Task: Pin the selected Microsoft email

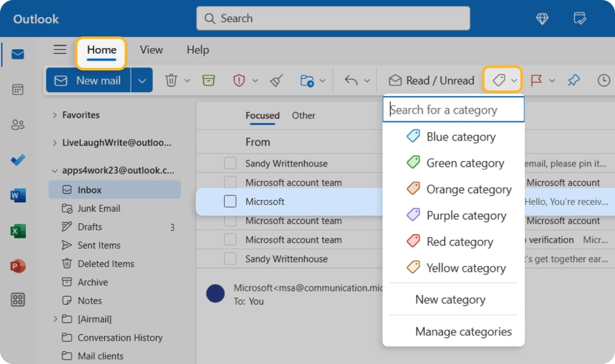Action: point(573,80)
